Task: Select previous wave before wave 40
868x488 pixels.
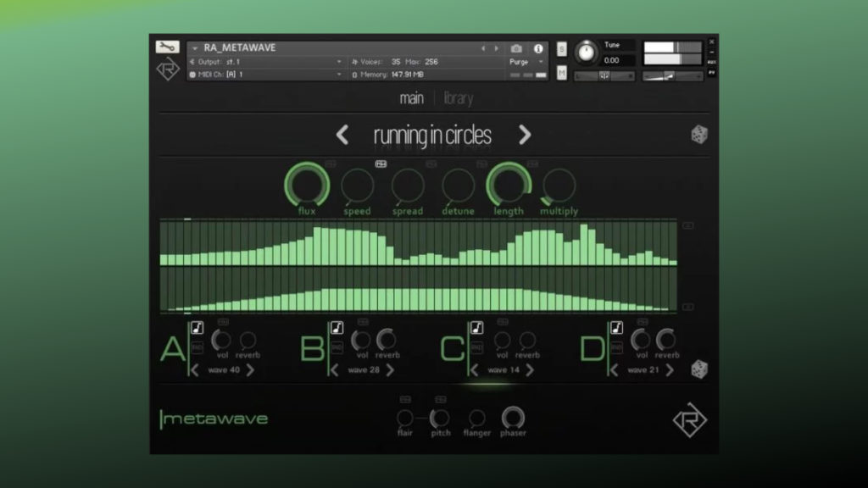Action: [194, 370]
